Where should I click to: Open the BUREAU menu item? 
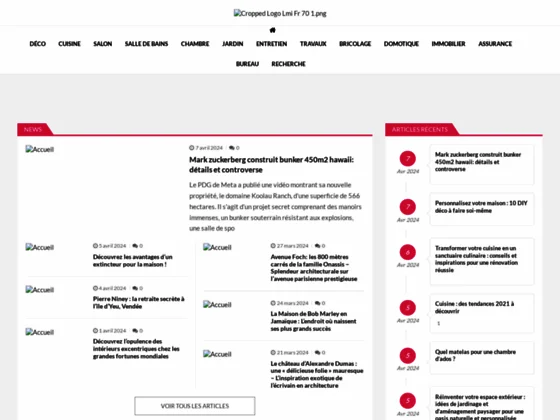[247, 64]
